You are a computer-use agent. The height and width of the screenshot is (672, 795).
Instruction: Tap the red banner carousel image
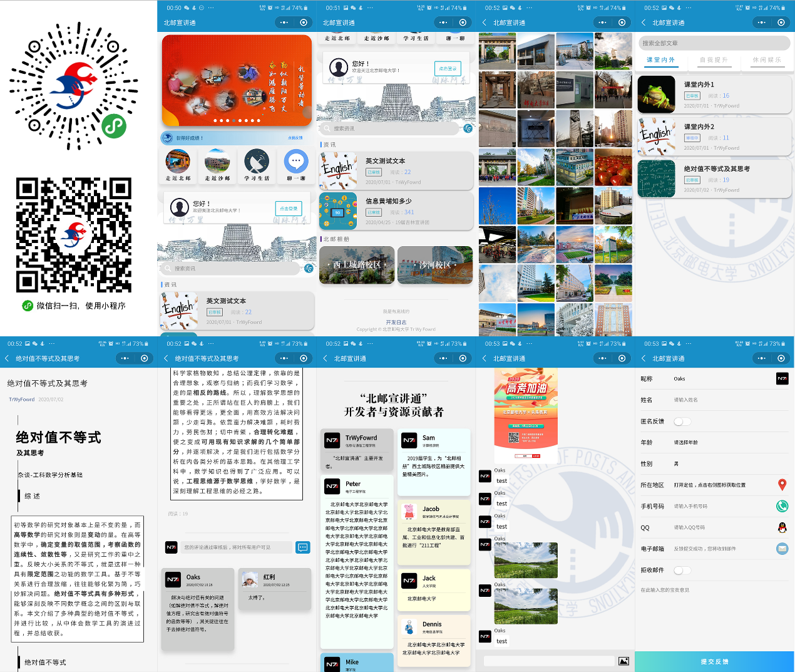coord(237,80)
